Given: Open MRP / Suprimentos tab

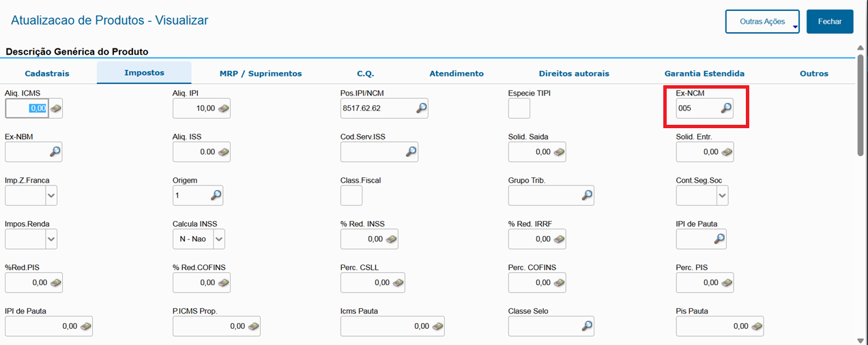Looking at the screenshot, I should coord(261,74).
